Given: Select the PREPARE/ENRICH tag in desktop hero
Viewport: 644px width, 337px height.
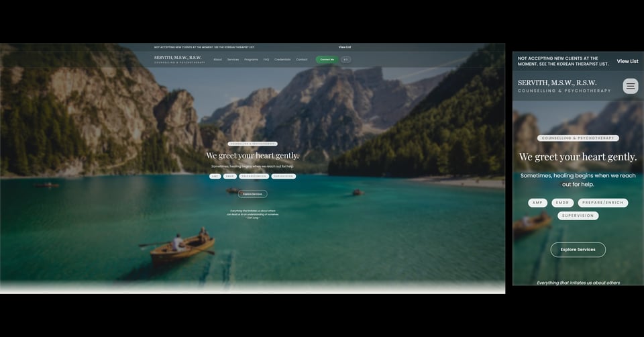Looking at the screenshot, I should point(254,177).
